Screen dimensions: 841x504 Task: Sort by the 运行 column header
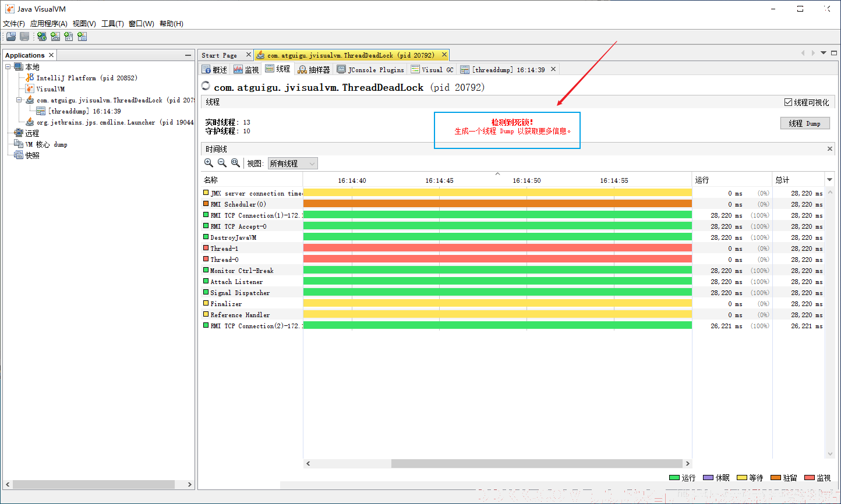point(732,180)
